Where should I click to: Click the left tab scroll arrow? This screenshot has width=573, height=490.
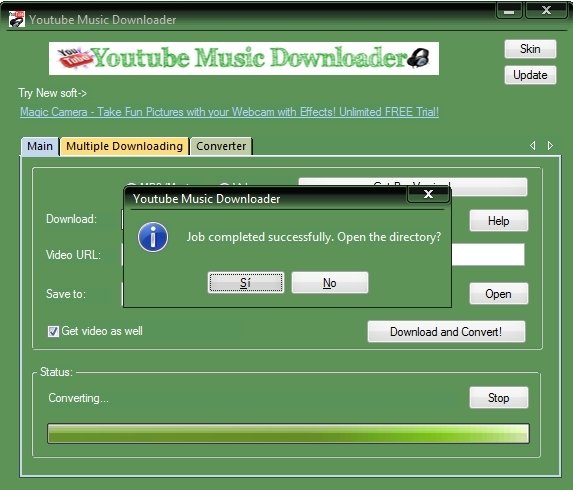533,145
